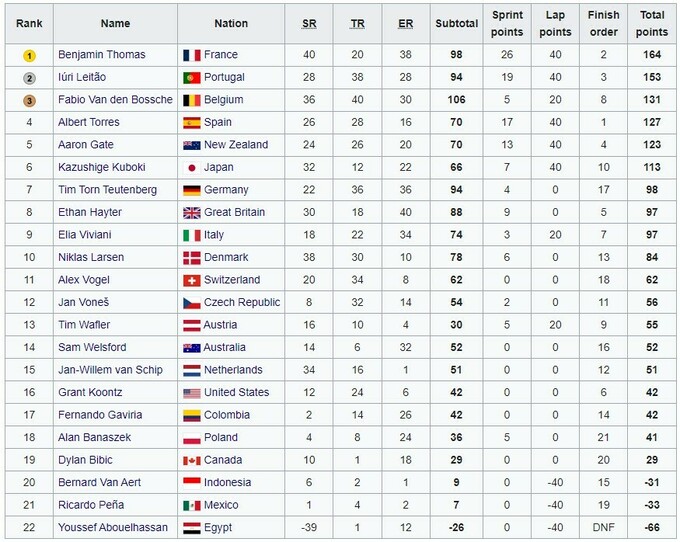The height and width of the screenshot is (542, 680).
Task: Open the TR column header link
Action: (357, 23)
